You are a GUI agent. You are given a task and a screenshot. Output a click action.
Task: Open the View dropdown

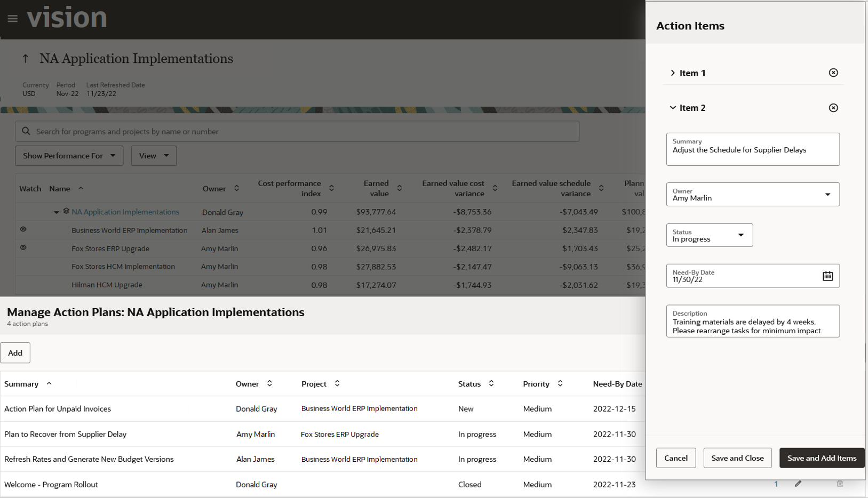point(154,156)
